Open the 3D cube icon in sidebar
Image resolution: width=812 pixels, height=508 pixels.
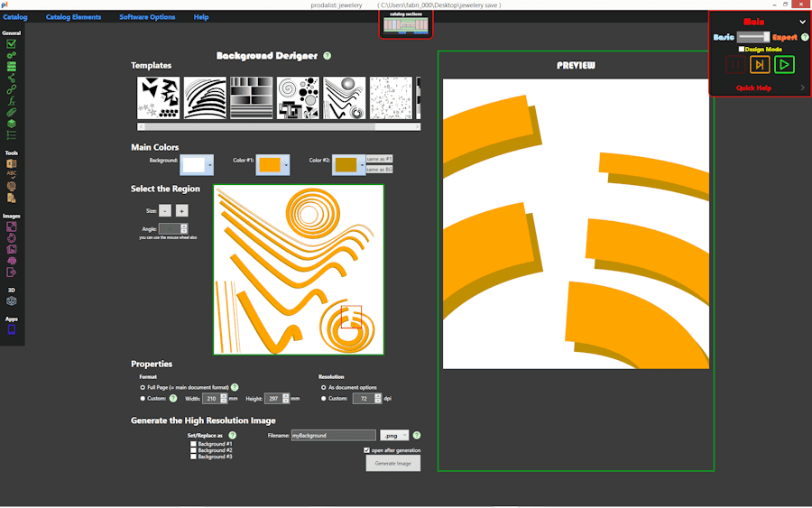click(x=12, y=300)
